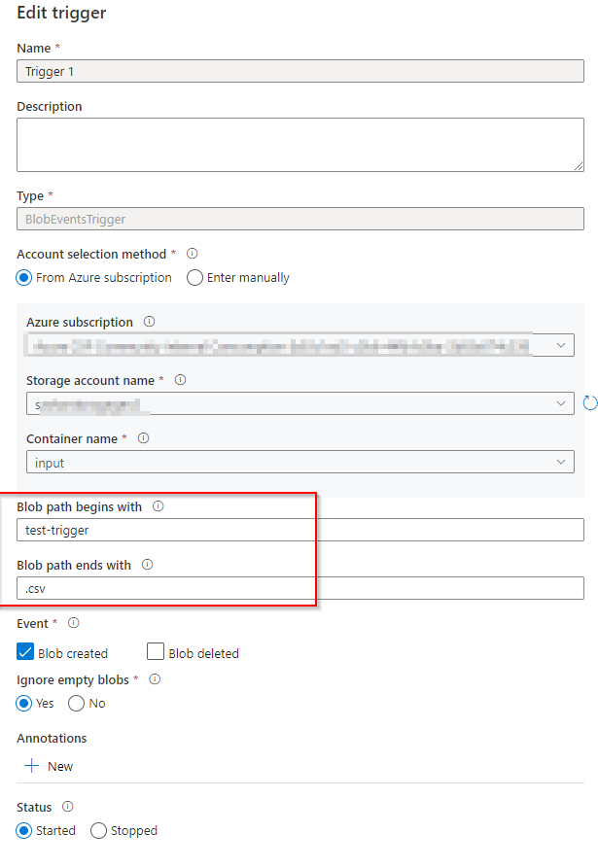Viewport: 598px width, 868px height.
Task: View info for Blob path begins with
Action: click(158, 506)
